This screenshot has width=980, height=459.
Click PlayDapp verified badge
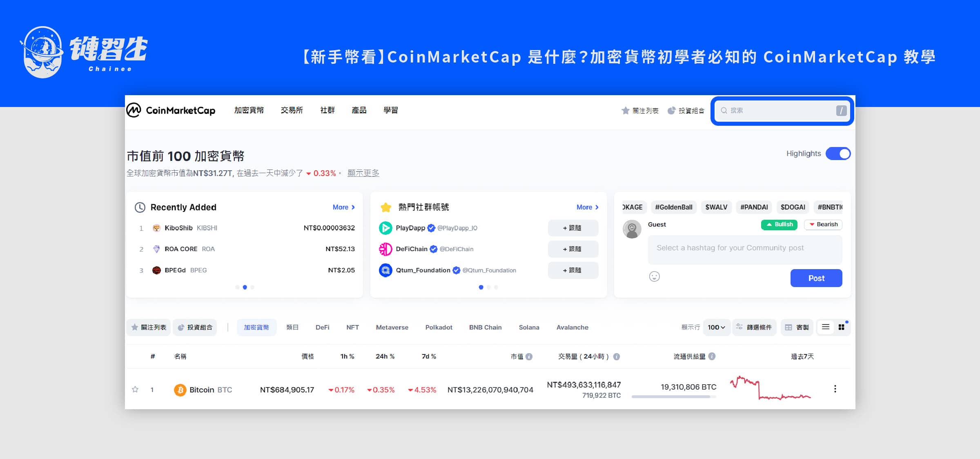431,228
